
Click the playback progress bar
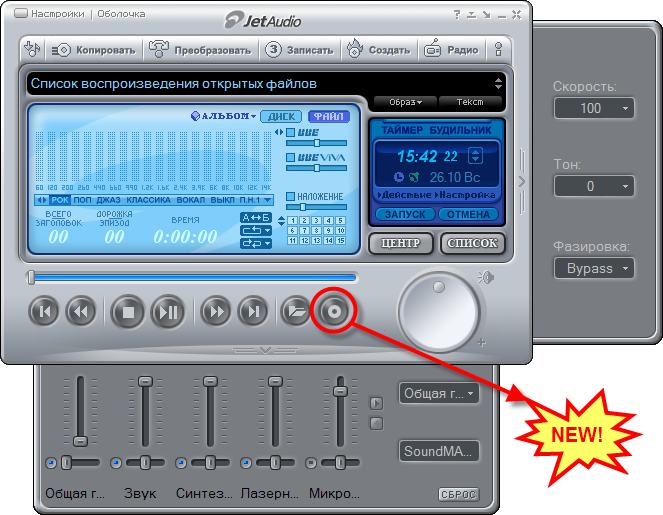point(193,277)
